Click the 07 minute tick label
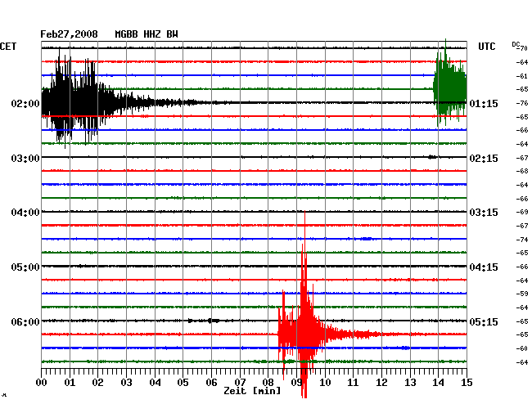Screen dimensions: 532x404 (240, 383)
